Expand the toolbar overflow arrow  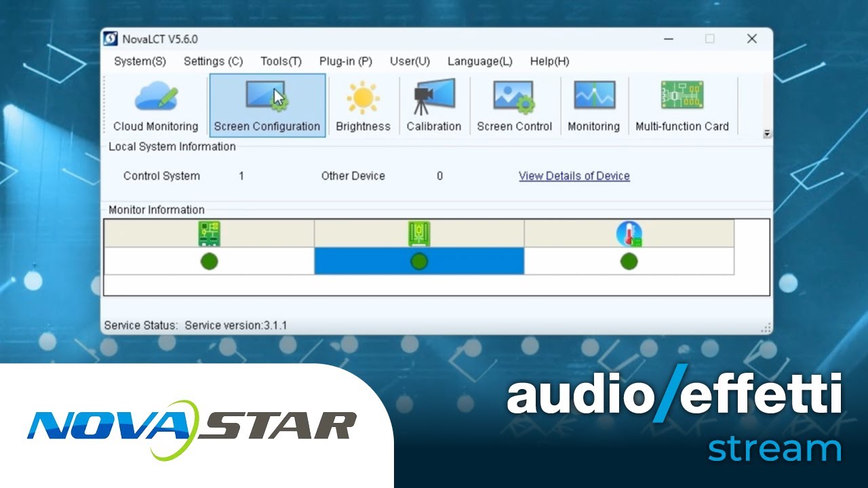pyautogui.click(x=768, y=134)
